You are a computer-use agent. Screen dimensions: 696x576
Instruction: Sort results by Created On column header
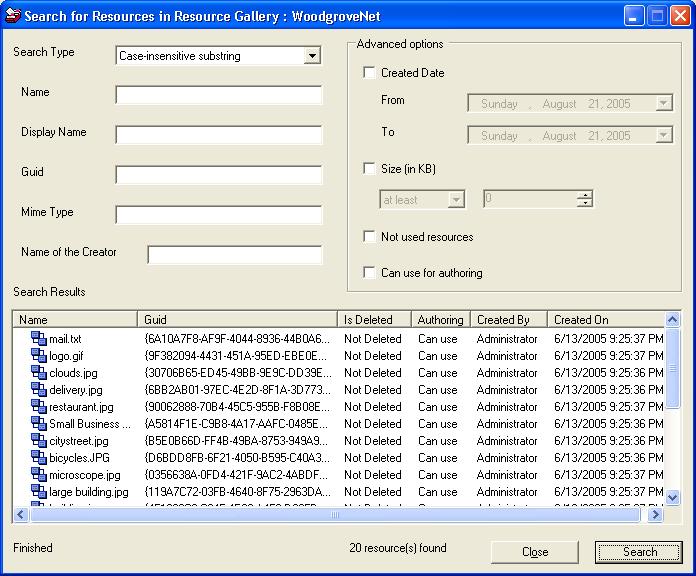(x=605, y=320)
